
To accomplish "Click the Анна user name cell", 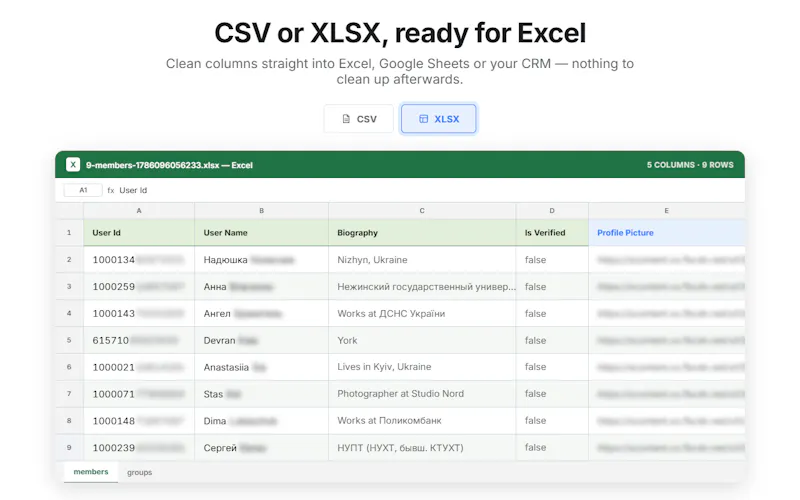I will click(x=262, y=287).
